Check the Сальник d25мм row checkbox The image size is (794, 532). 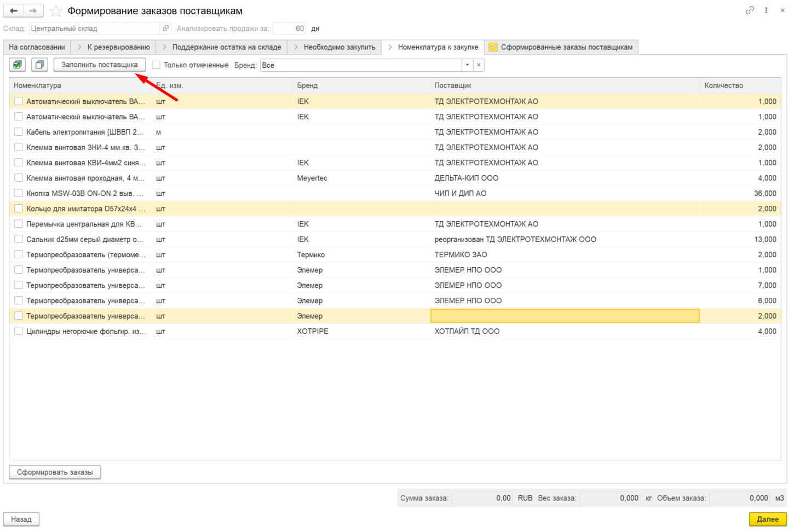18,239
